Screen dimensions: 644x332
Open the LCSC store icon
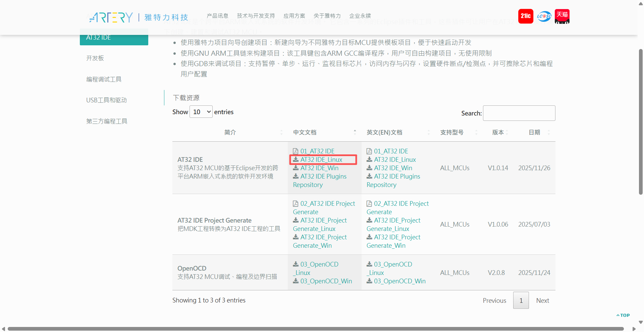click(544, 16)
